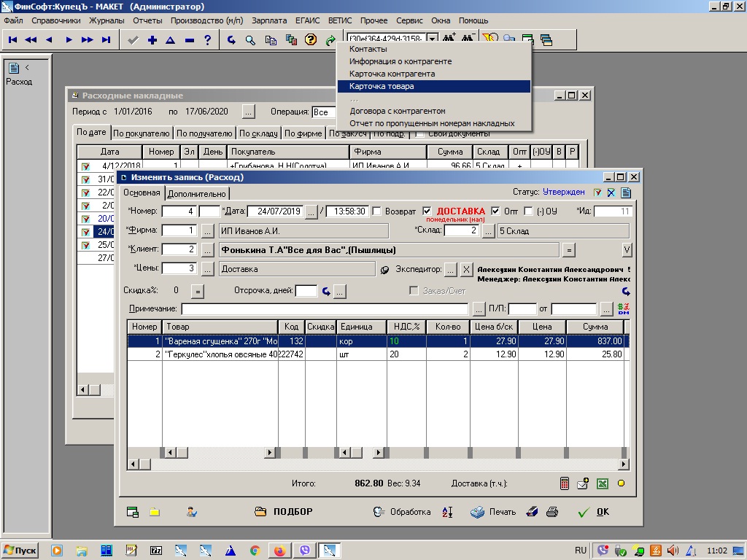Click the yellow circle status indicator
The image size is (747, 560).
(x=622, y=483)
